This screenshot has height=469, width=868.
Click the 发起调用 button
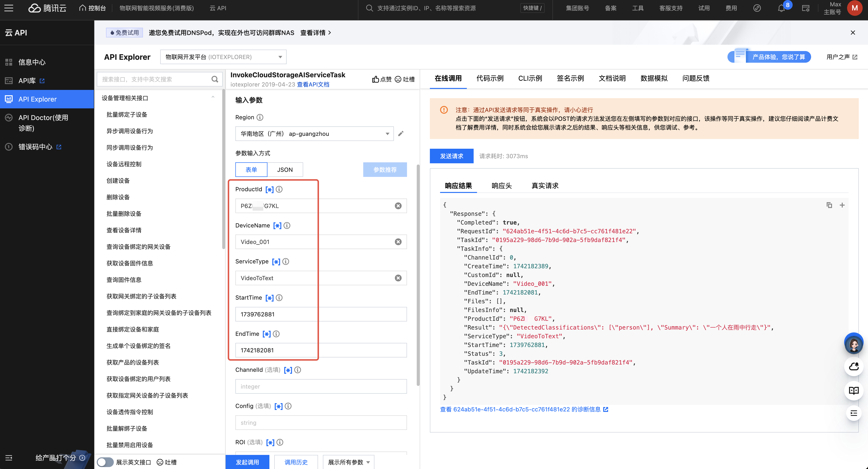pyautogui.click(x=247, y=462)
